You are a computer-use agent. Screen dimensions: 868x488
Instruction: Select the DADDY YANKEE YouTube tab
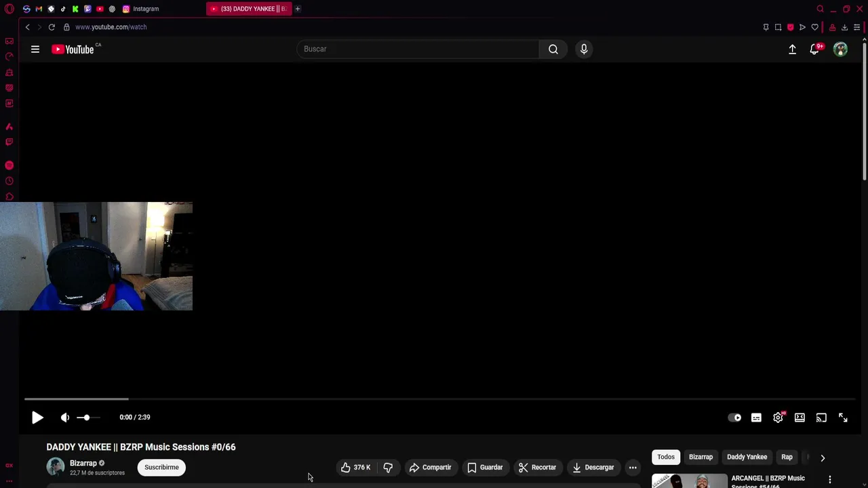250,9
